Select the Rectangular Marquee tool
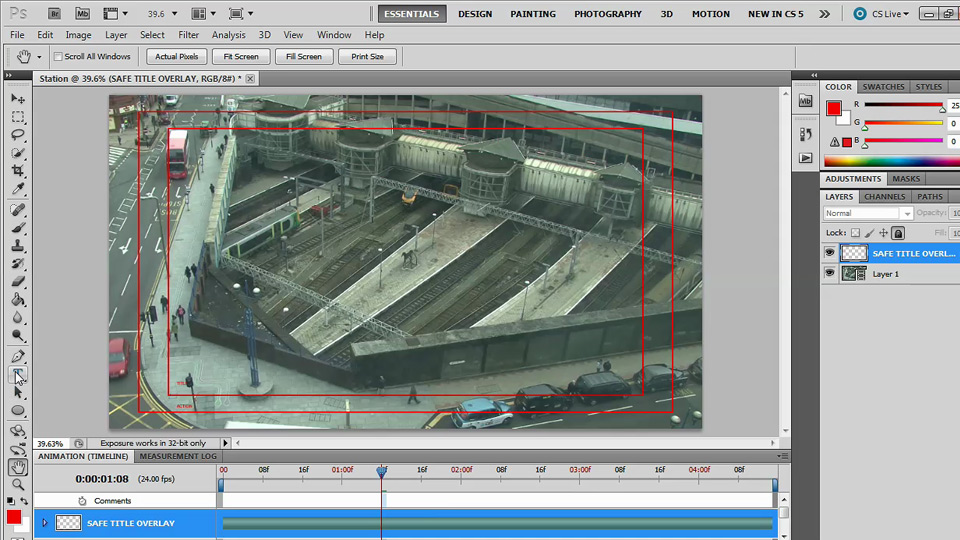Image resolution: width=960 pixels, height=540 pixels. 18,116
